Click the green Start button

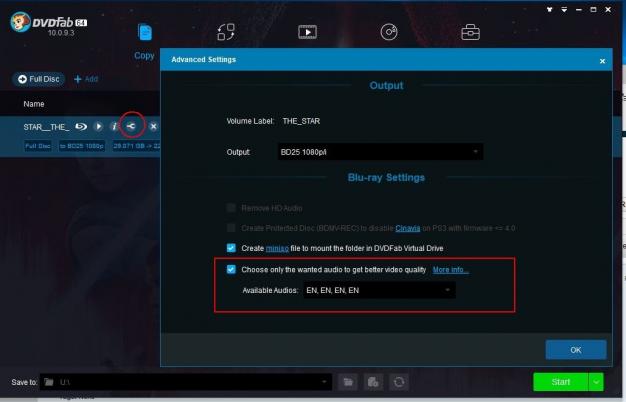pos(561,382)
